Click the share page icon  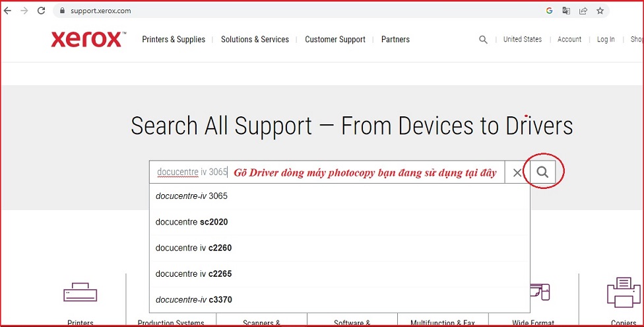click(x=583, y=11)
